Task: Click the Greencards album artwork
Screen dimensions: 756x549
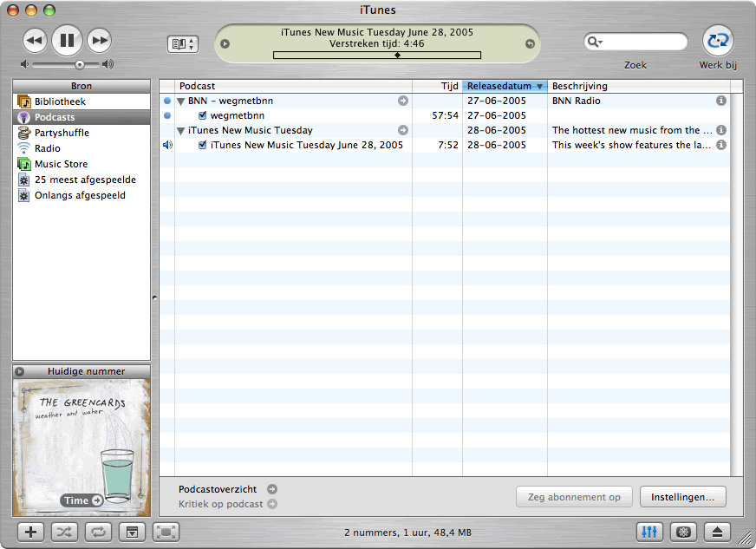Action: (81, 448)
